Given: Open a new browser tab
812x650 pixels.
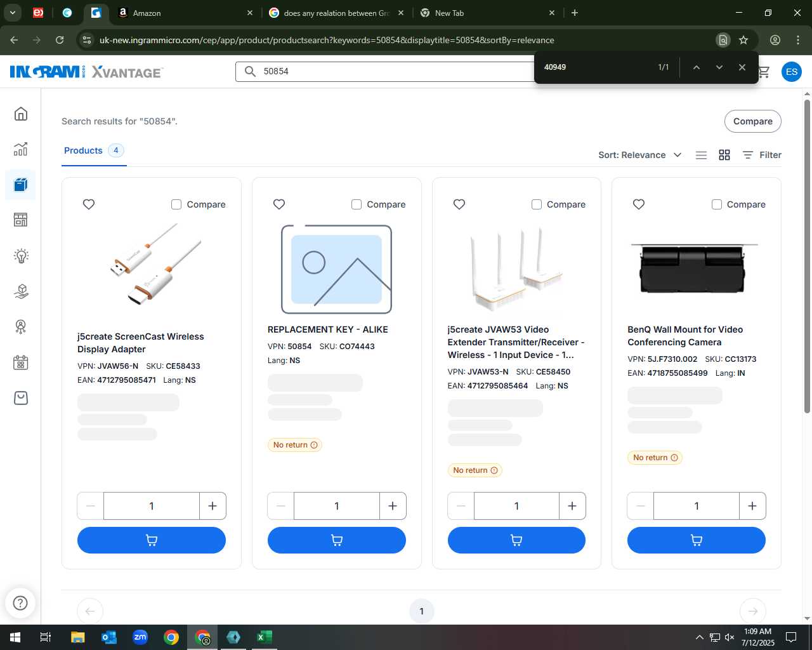Looking at the screenshot, I should (574, 13).
